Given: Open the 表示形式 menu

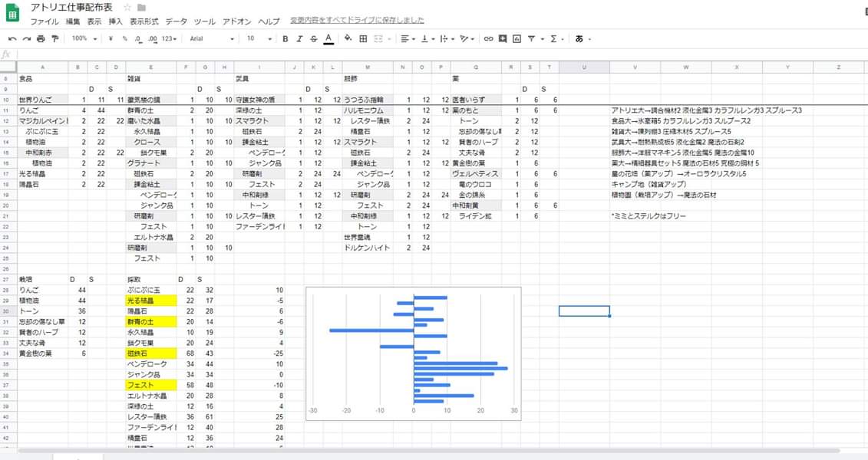Looking at the screenshot, I should 144,21.
